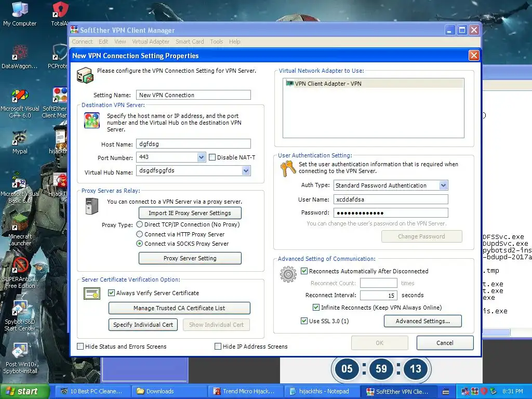
Task: Open the Virtual Adapter menu
Action: tap(151, 42)
